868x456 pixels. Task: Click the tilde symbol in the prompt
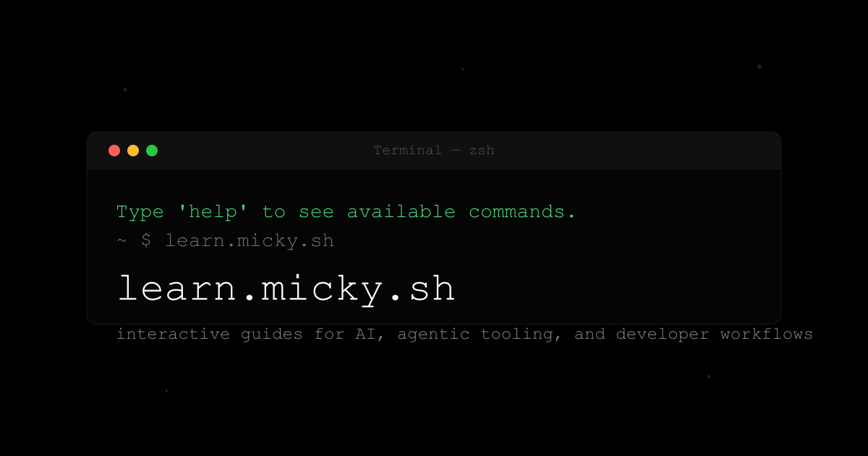click(121, 241)
